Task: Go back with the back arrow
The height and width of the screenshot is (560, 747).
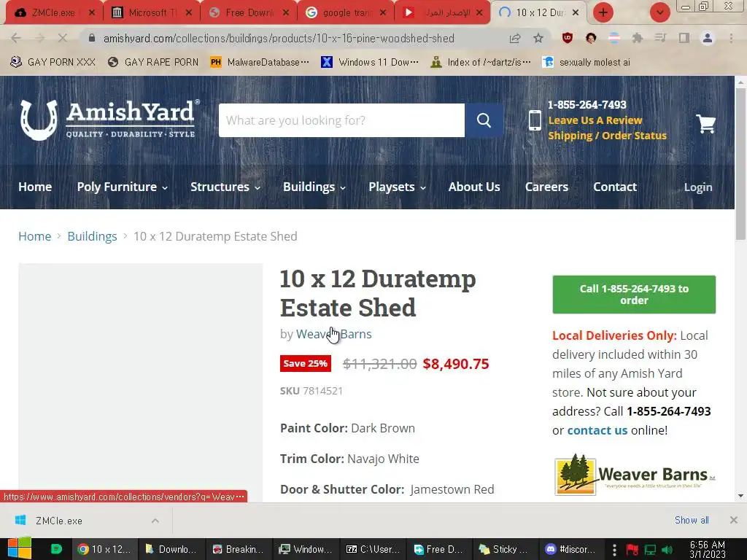Action: tap(16, 38)
